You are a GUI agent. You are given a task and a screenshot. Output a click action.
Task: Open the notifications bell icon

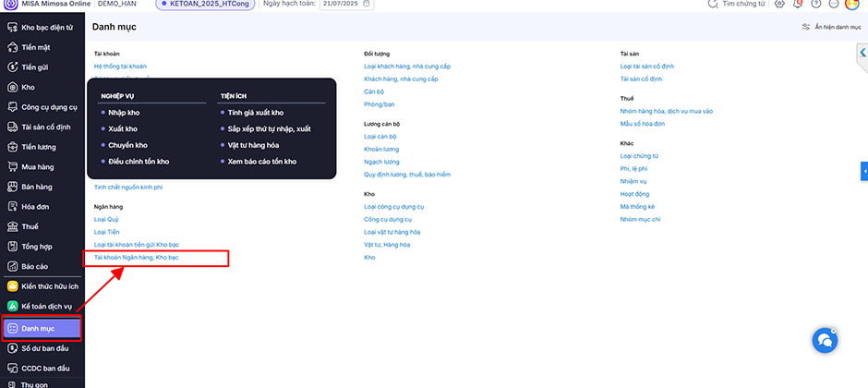click(798, 5)
